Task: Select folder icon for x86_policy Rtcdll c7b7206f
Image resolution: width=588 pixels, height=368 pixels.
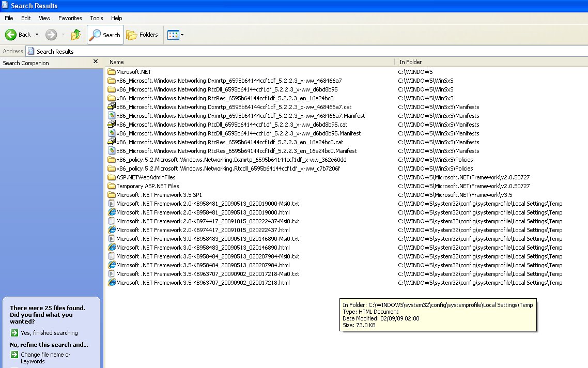Action: [112, 168]
